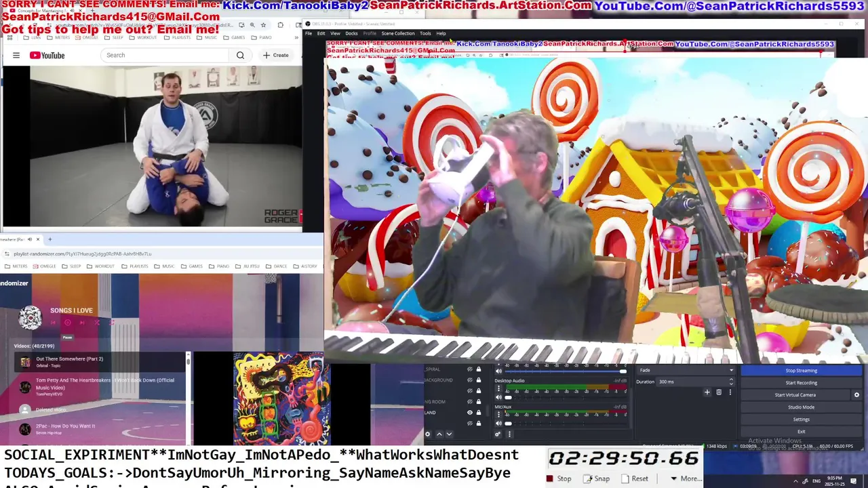
Task: Open the MUSIC bookmark folder in YouTube window
Action: pyautogui.click(x=208, y=37)
